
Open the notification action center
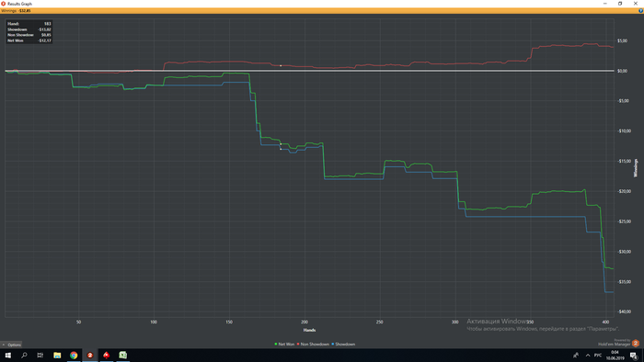coord(634,356)
